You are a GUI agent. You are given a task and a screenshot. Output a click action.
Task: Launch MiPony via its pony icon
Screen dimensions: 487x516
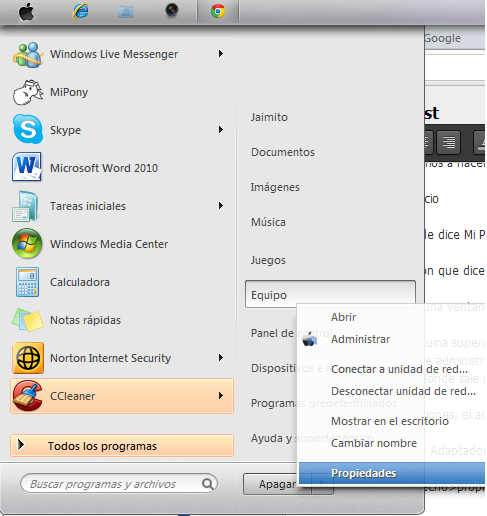click(28, 92)
